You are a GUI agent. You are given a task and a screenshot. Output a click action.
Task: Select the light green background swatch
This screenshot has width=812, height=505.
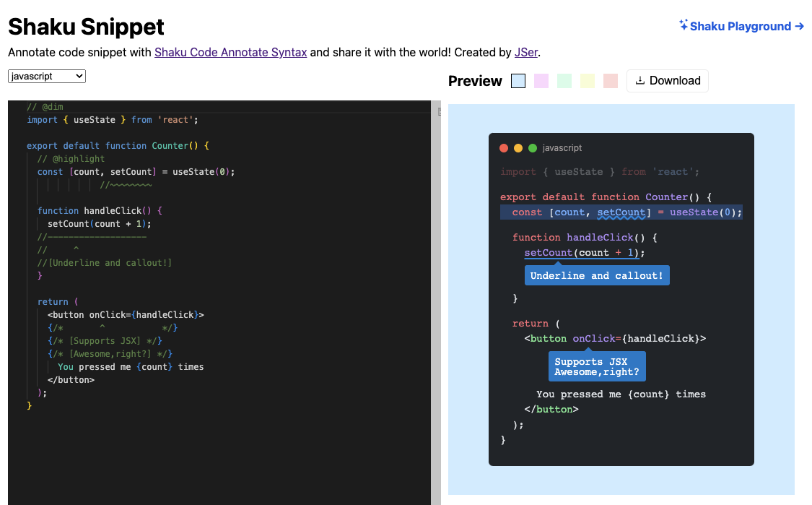point(564,81)
